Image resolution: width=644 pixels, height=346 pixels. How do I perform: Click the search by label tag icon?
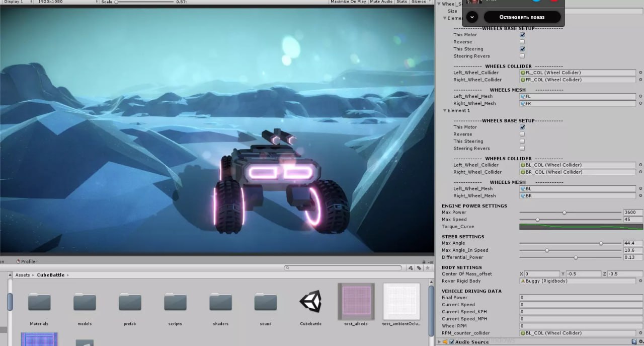[418, 268]
